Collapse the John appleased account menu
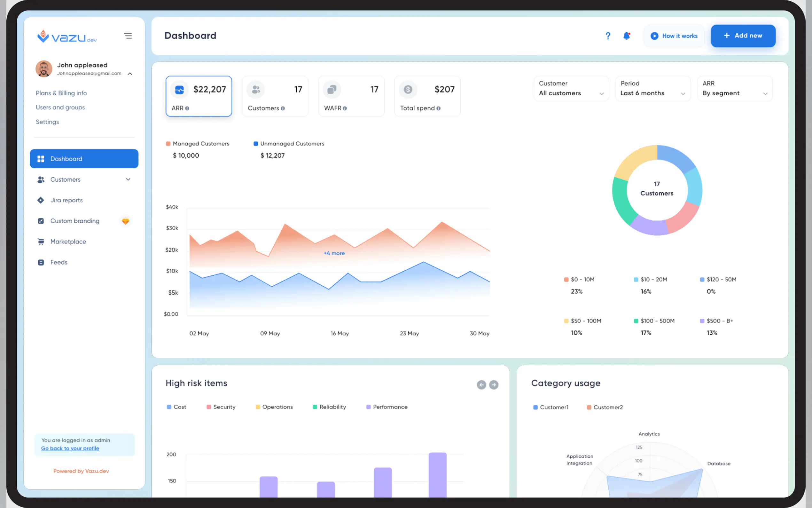812x508 pixels. tap(130, 74)
